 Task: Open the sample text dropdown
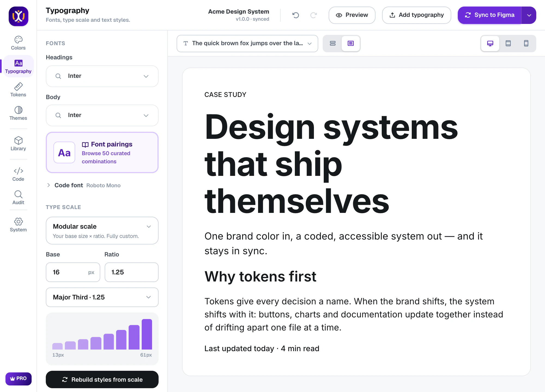coord(247,44)
